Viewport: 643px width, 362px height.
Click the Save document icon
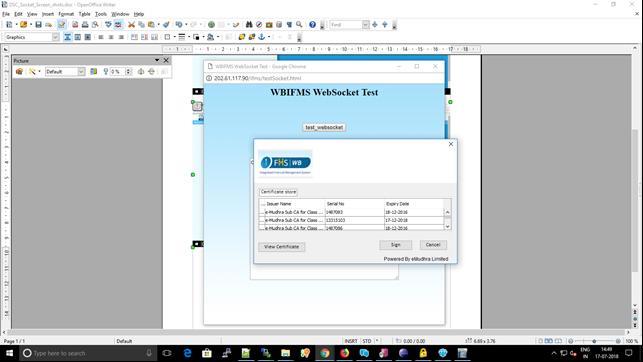coord(38,25)
